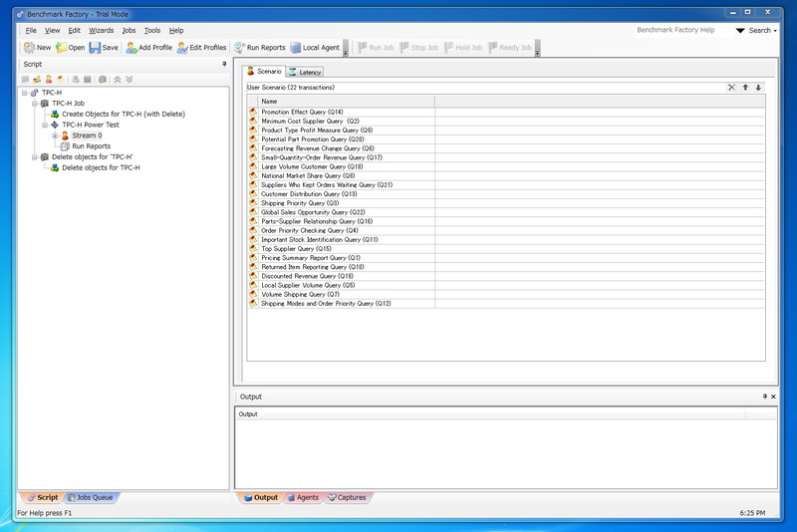Image resolution: width=797 pixels, height=532 pixels.
Task: Switch to the Latency tab
Action: tap(305, 72)
